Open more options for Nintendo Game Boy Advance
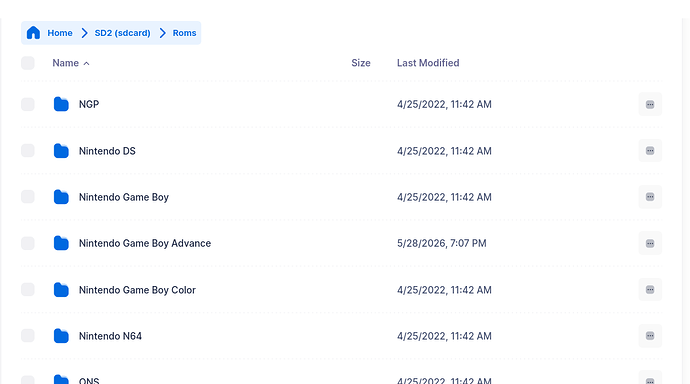The image size is (690, 384). (650, 243)
